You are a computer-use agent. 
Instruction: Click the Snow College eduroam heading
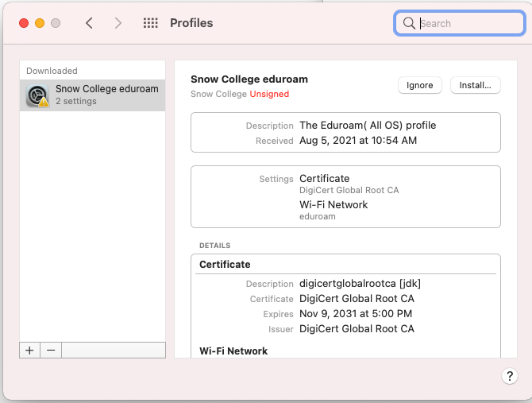249,79
